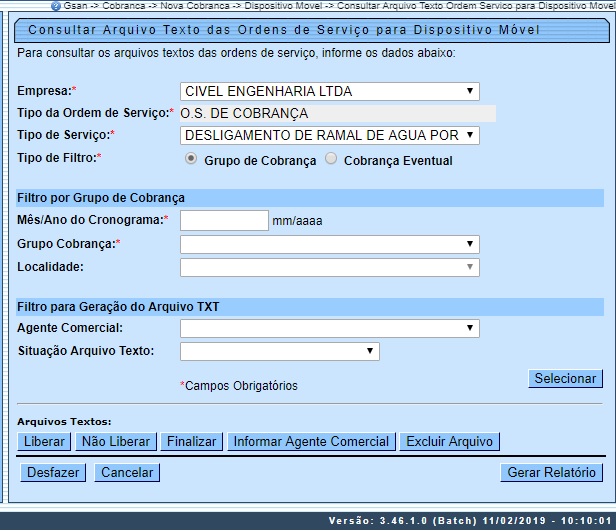
Task: Click the Excluir Arquivo button
Action: click(x=449, y=441)
